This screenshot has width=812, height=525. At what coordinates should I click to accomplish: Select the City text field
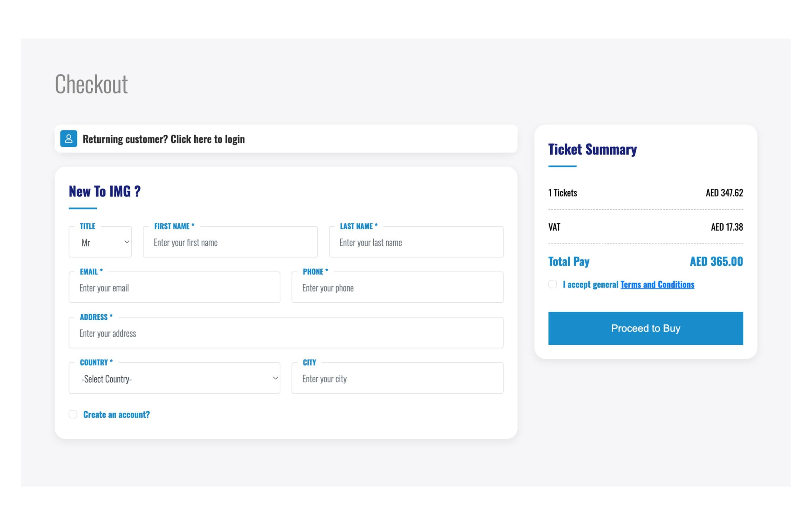pyautogui.click(x=397, y=378)
